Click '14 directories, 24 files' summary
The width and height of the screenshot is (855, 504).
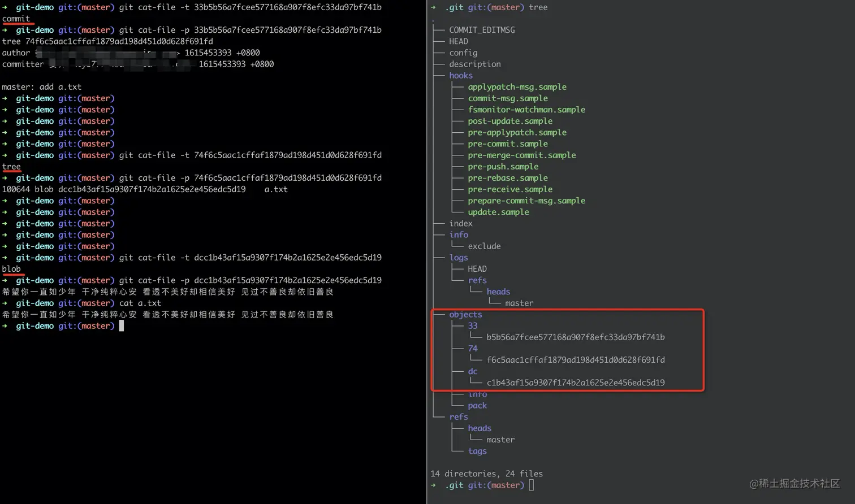pos(486,474)
